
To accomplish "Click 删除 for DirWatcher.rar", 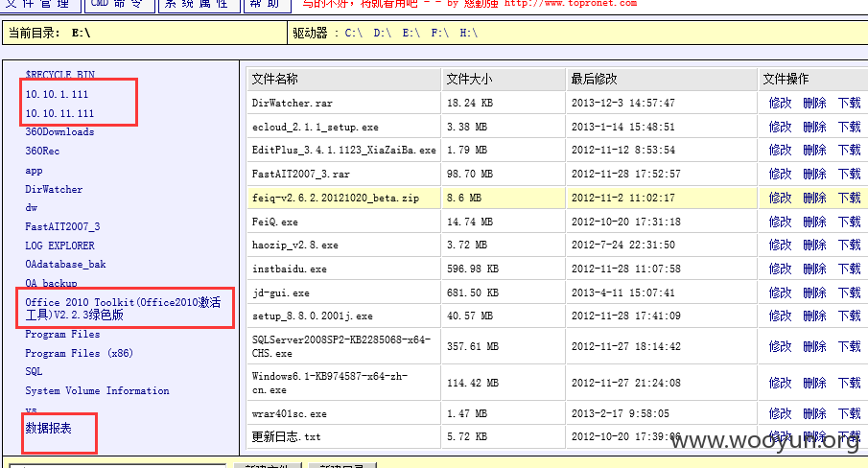I will 815,103.
